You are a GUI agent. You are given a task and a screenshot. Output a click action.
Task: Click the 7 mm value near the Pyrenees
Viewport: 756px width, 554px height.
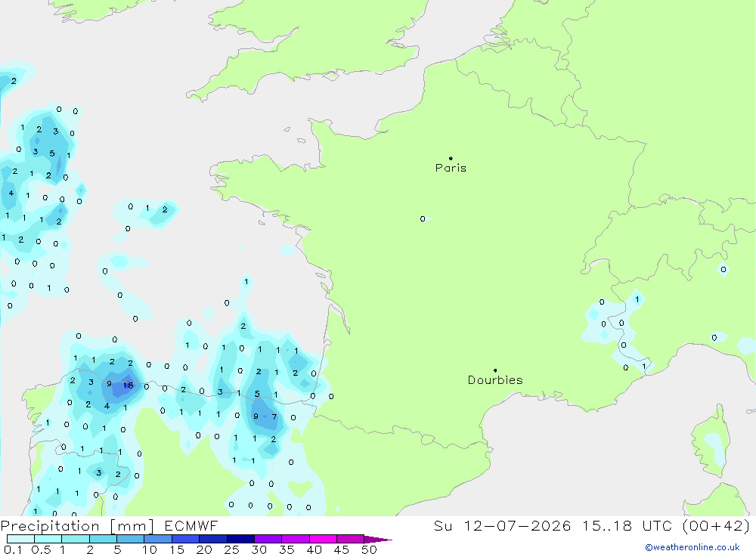(x=274, y=417)
